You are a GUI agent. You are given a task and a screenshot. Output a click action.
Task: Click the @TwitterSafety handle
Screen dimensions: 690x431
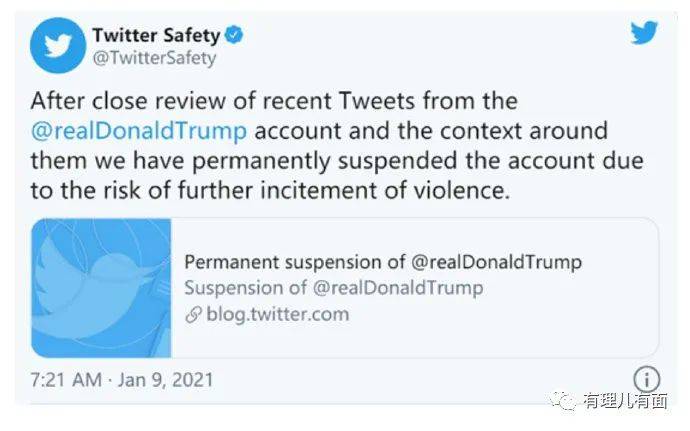(154, 58)
